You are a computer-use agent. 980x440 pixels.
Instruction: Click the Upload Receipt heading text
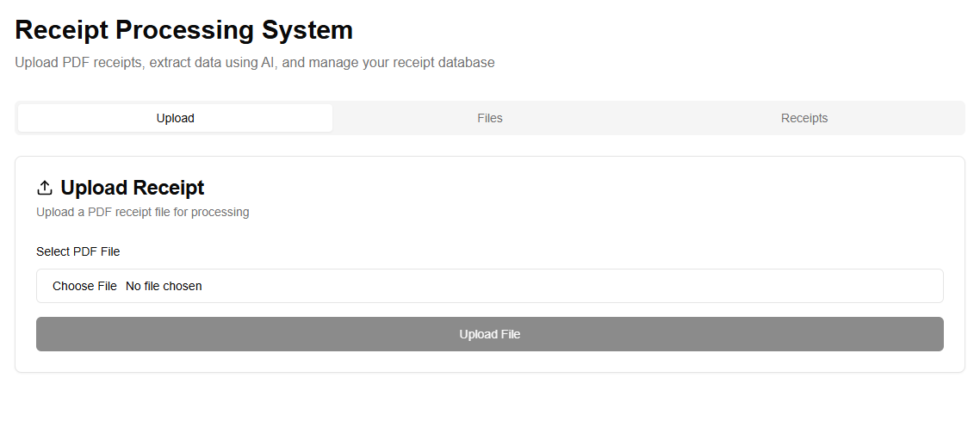point(132,188)
